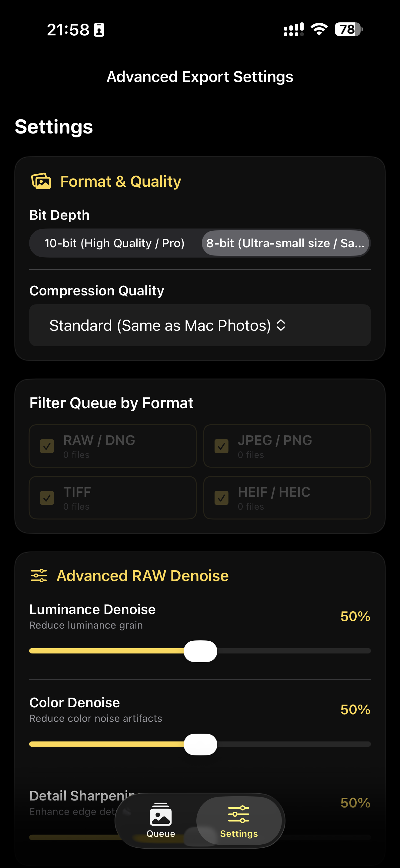The height and width of the screenshot is (868, 400).
Task: Select 8-bit (Ultra-small size) segment
Action: coord(285,243)
